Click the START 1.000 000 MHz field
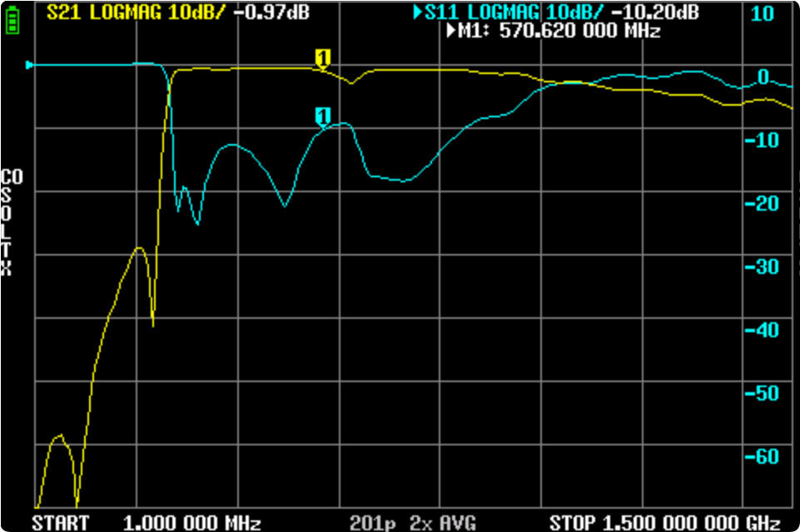 coord(147,523)
